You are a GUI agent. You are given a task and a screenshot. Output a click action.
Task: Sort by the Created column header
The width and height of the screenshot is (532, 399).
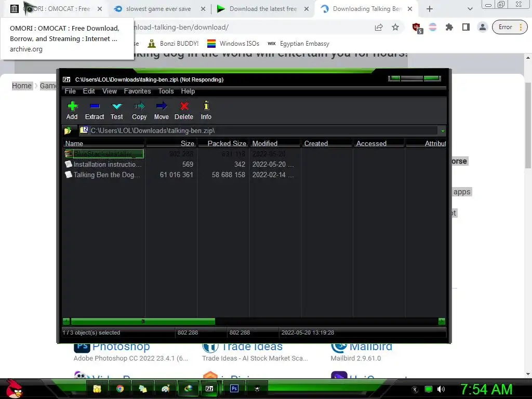click(x=327, y=143)
